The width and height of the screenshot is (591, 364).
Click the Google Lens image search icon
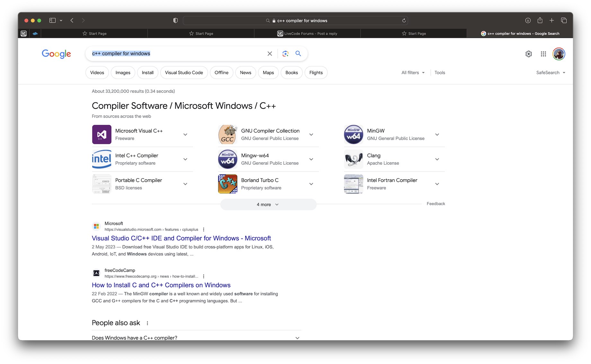coord(285,54)
